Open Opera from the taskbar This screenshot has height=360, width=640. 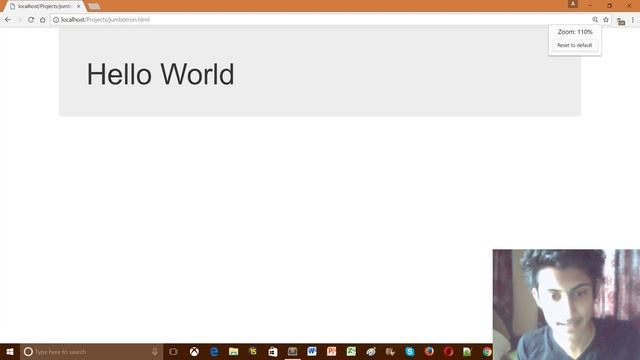[449, 351]
